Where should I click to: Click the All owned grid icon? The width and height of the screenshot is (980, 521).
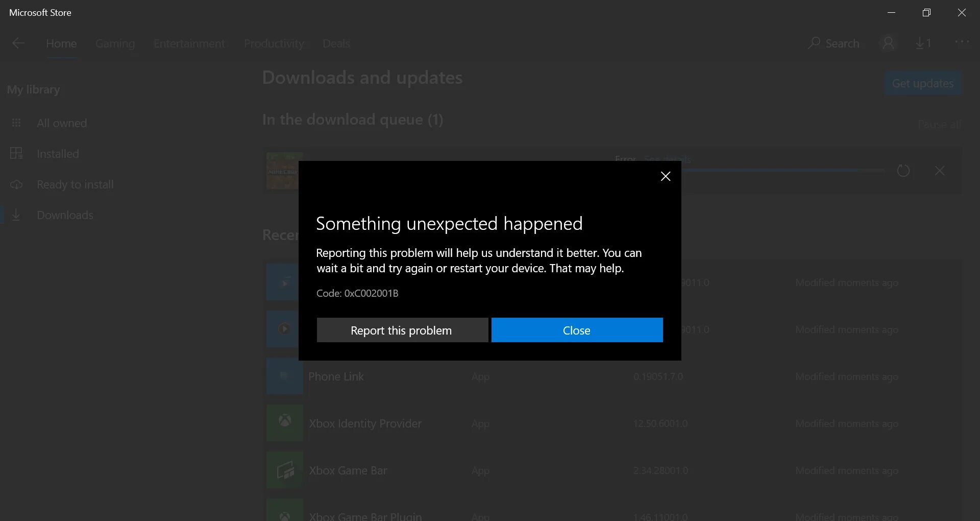click(x=16, y=123)
